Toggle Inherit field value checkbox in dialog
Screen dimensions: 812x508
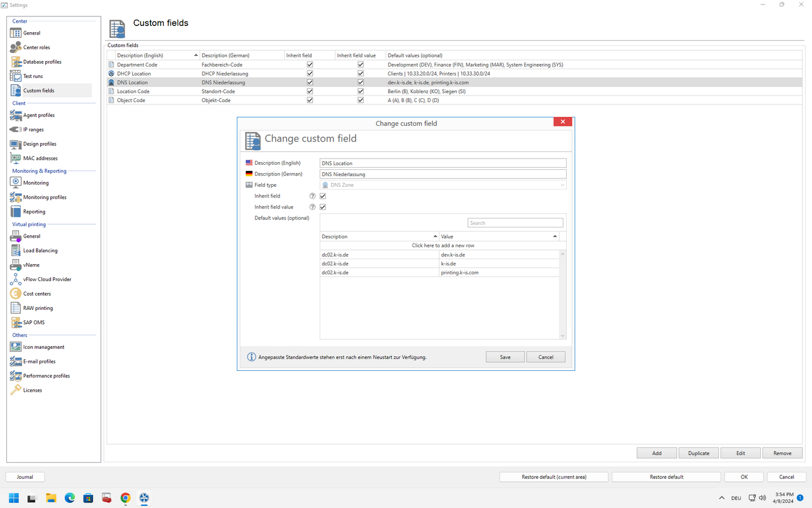coord(323,207)
